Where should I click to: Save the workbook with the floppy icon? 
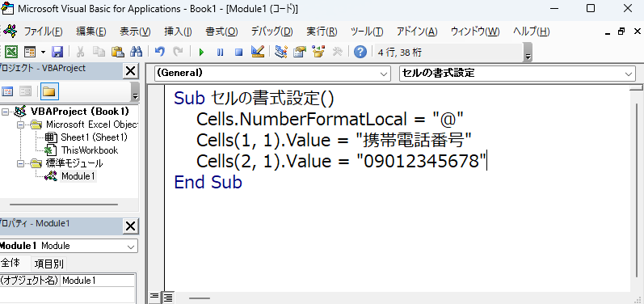[x=57, y=52]
